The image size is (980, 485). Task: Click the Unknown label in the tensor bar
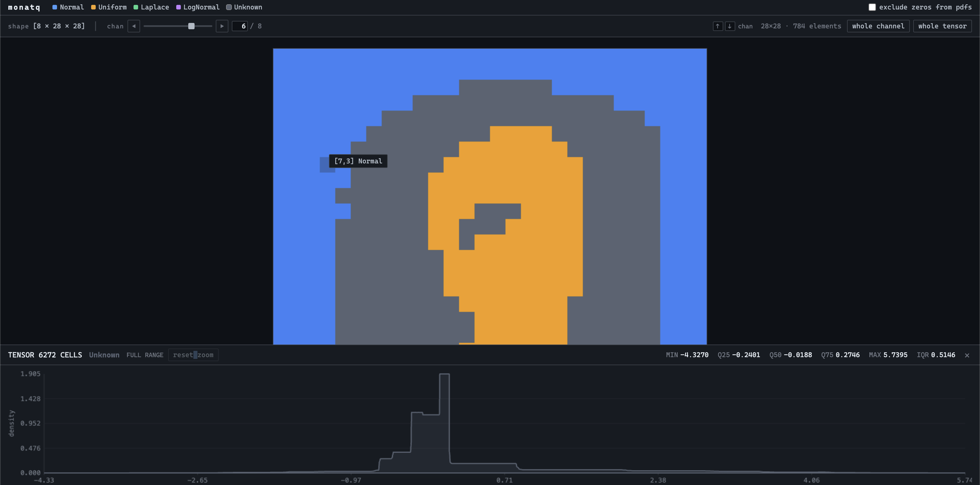pos(104,354)
